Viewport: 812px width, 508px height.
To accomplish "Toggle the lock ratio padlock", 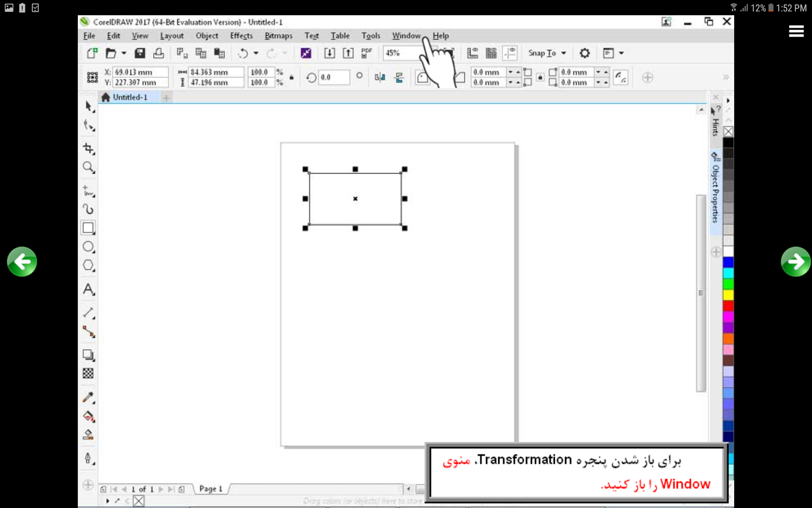I will 291,77.
